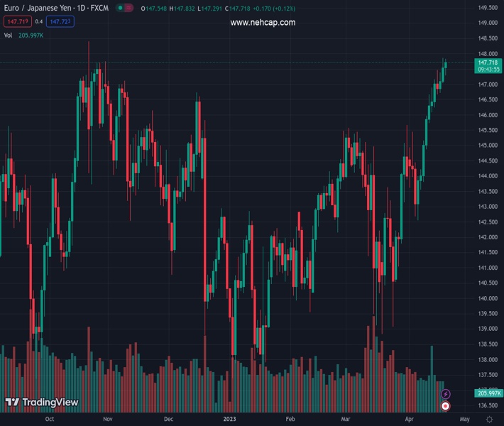Open chart settings gear icon
The height and width of the screenshot is (426, 504).
coord(489,419)
